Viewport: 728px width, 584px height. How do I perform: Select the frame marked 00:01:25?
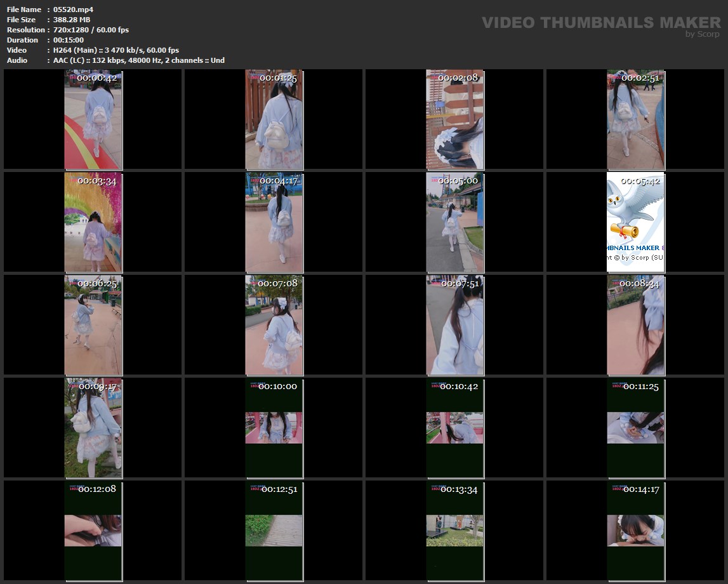click(274, 119)
